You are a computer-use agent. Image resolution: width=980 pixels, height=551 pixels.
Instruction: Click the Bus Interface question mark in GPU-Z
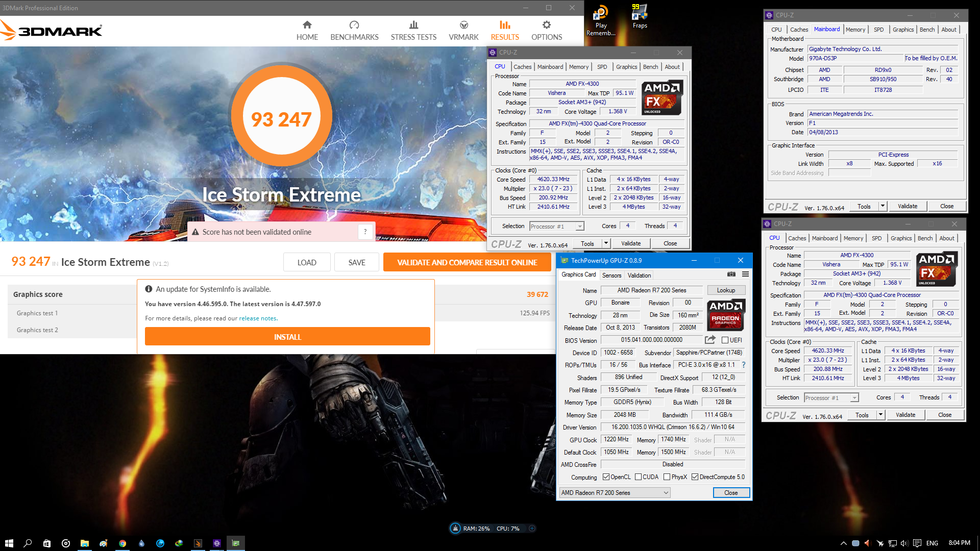click(x=744, y=365)
